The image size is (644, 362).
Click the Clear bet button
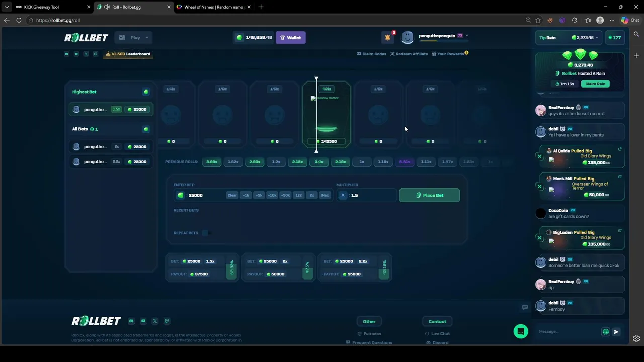pos(232,195)
